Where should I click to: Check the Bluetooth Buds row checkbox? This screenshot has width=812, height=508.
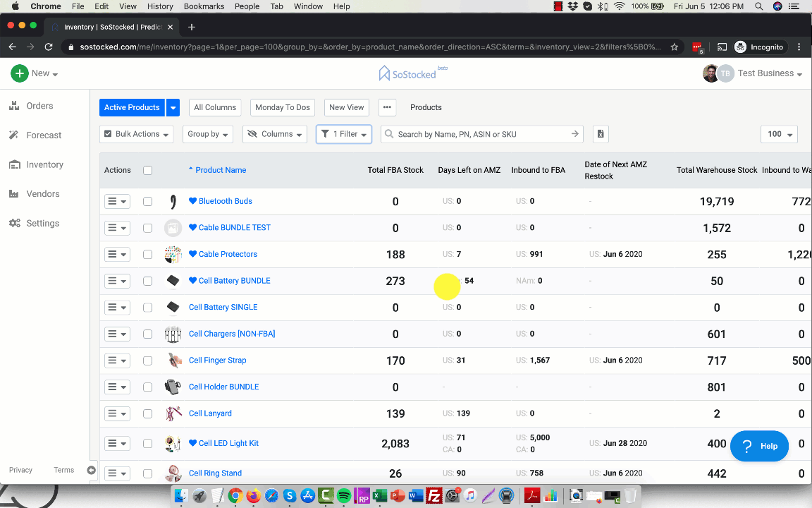[147, 202]
